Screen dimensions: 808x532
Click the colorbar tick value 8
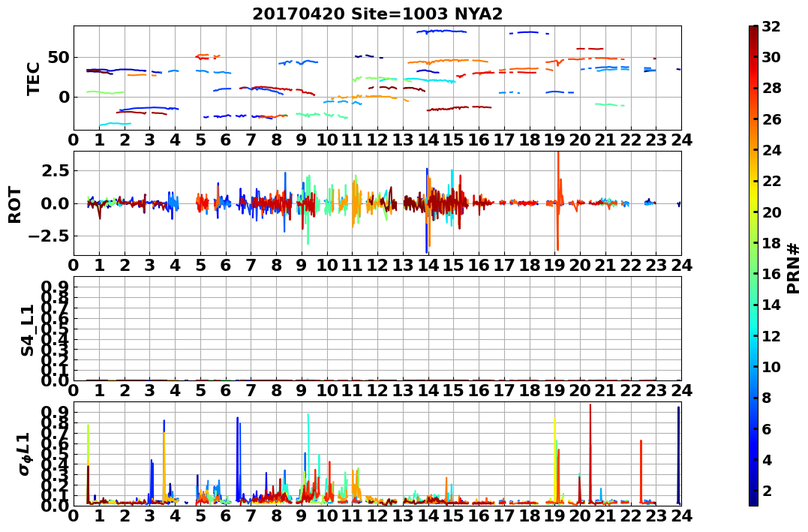tap(767, 398)
